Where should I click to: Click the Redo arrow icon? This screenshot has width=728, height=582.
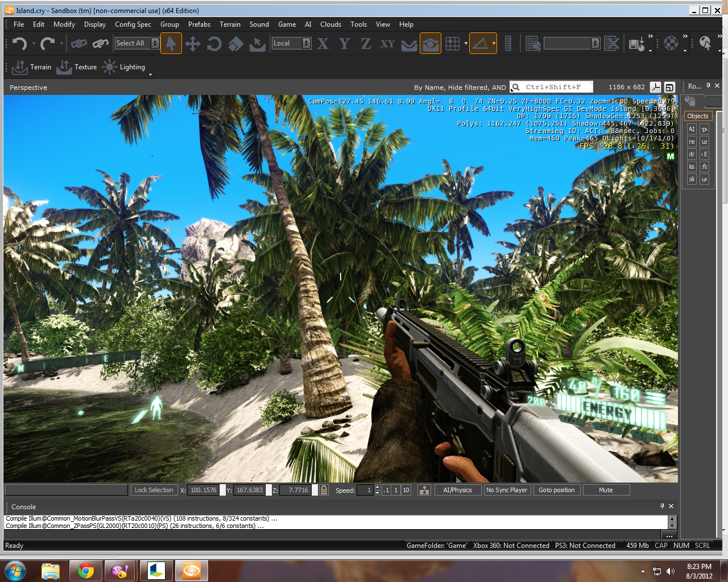[48, 44]
